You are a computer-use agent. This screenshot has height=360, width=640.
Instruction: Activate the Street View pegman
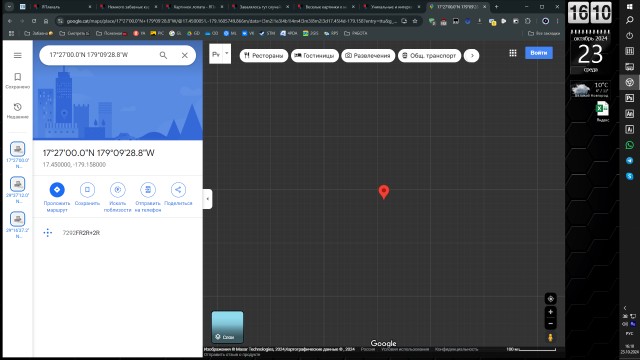[551, 338]
